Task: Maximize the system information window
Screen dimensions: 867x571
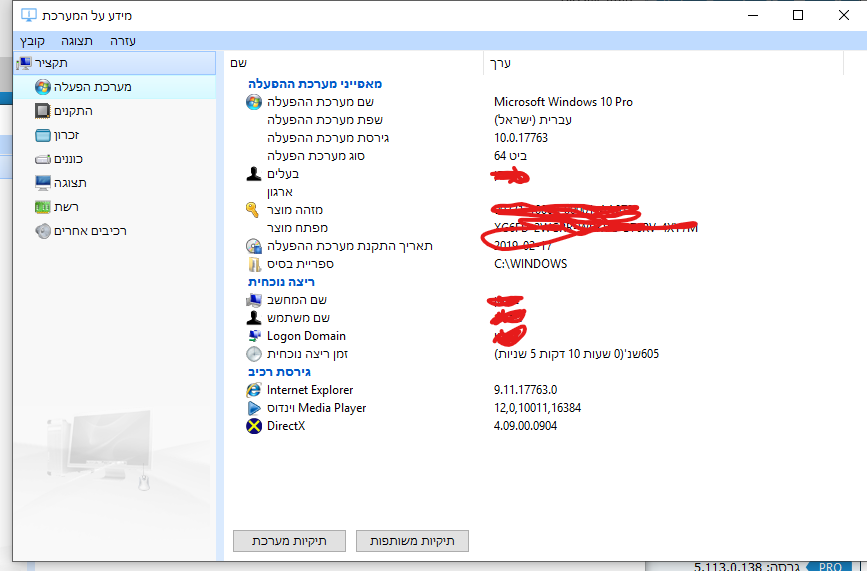Action: click(x=798, y=15)
